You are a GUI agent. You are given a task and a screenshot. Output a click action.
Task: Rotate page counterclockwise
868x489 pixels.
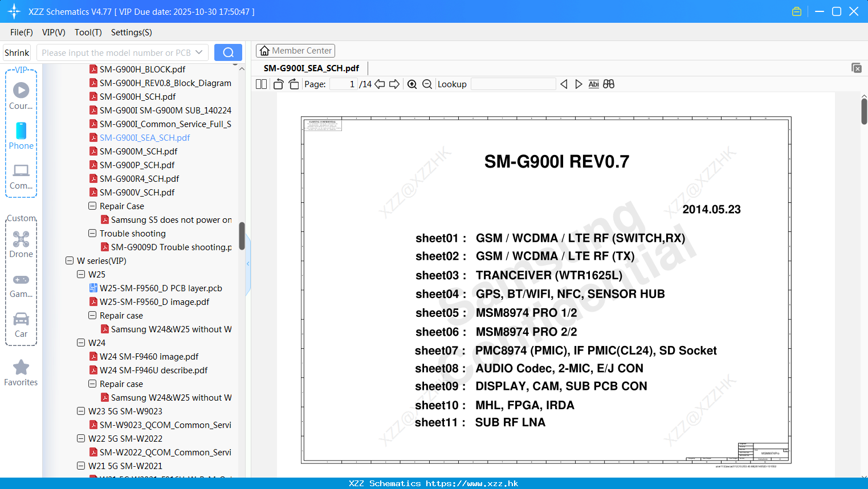coord(278,84)
